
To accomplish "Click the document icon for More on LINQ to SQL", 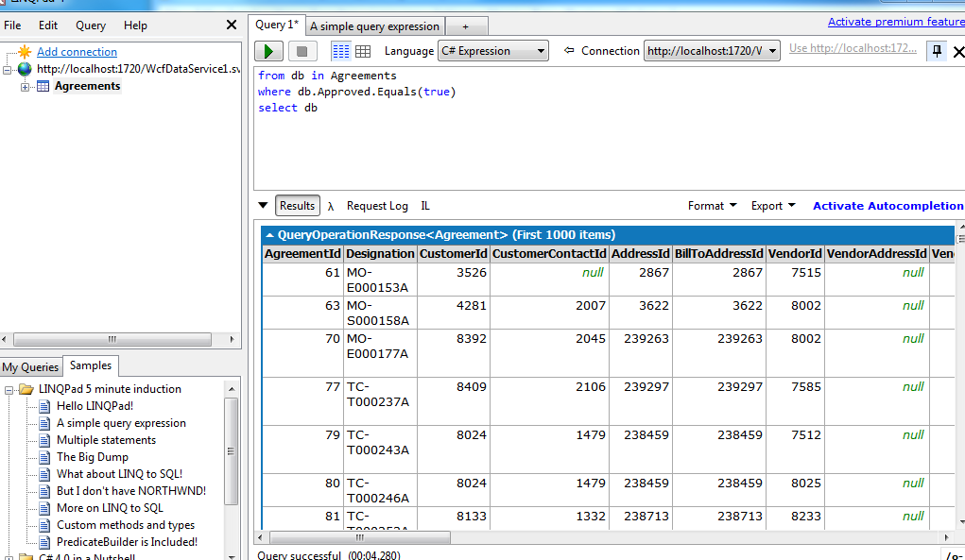I will point(44,508).
